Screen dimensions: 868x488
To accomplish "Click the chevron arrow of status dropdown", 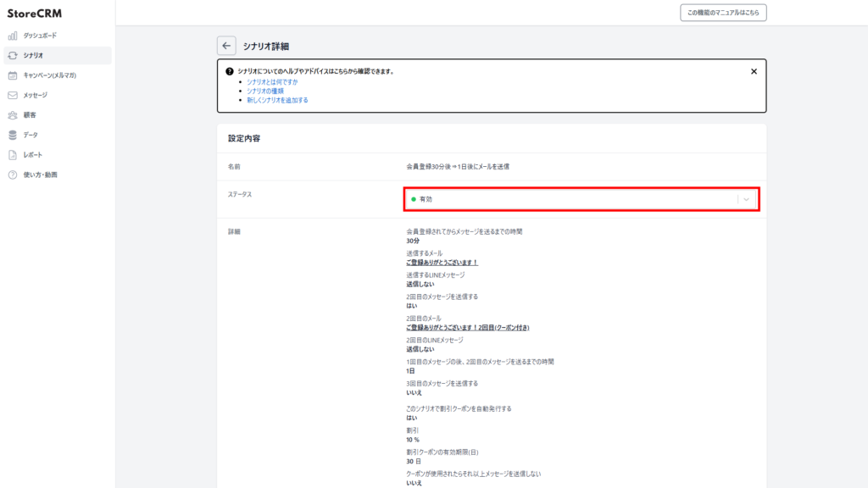I will click(747, 199).
